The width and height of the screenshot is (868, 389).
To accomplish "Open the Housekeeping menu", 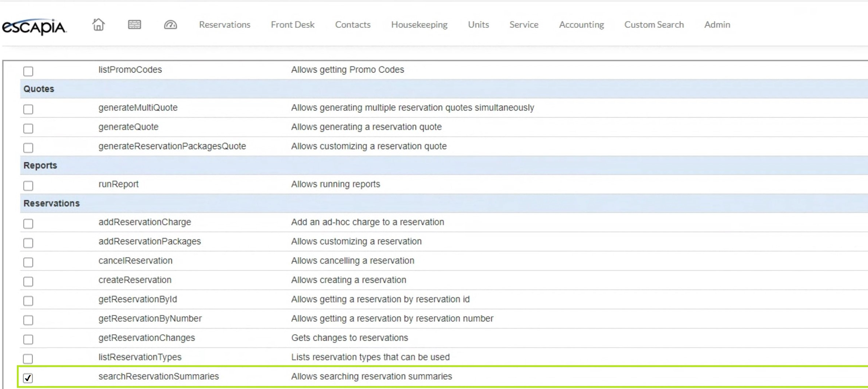I will [419, 25].
